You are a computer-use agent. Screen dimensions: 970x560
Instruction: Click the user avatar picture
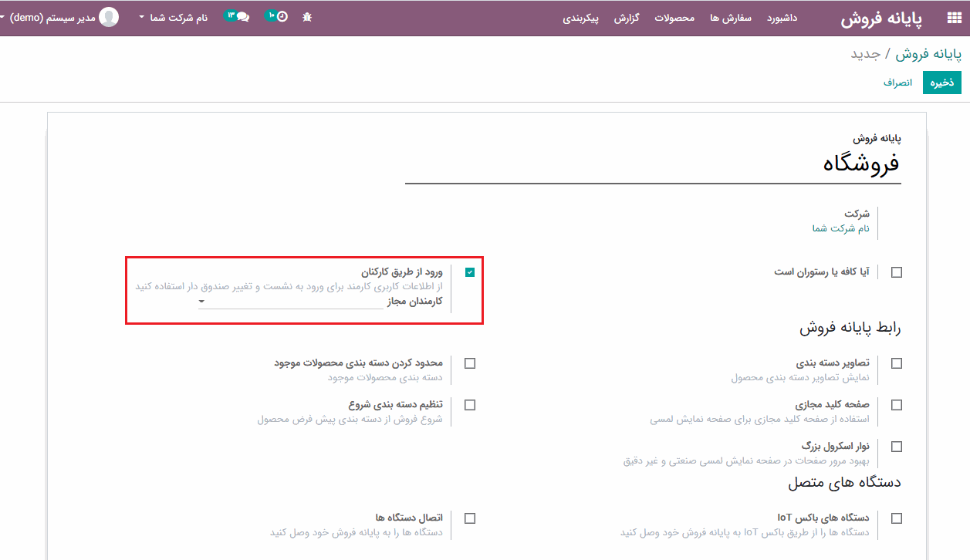pyautogui.click(x=110, y=17)
